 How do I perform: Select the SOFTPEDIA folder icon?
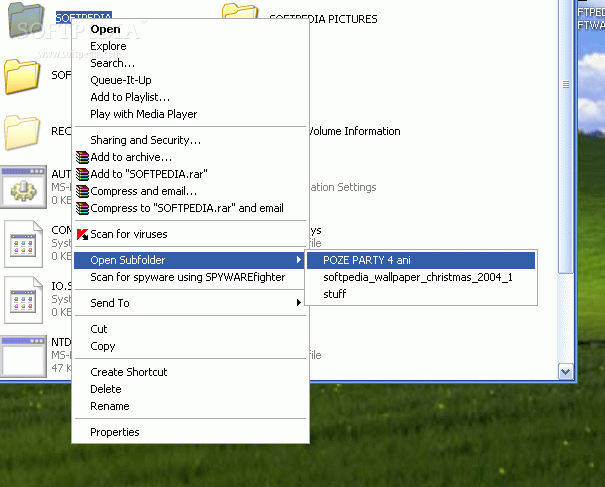click(x=26, y=20)
